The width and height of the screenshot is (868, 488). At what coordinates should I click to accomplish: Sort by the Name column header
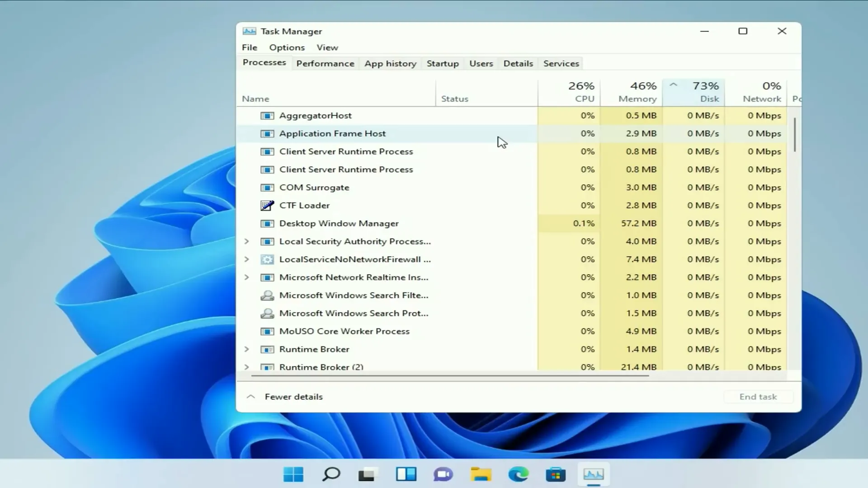click(x=336, y=93)
